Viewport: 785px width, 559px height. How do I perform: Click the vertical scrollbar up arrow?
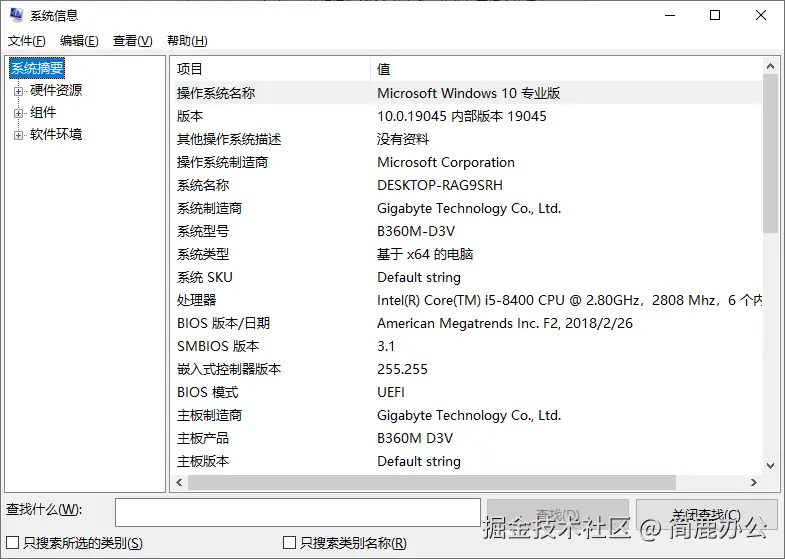pos(770,66)
